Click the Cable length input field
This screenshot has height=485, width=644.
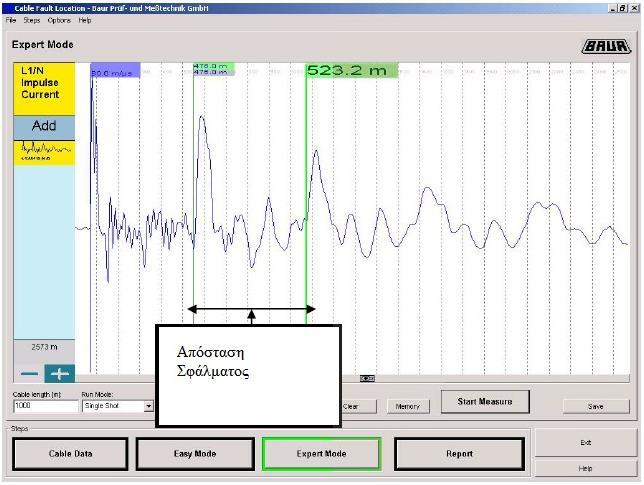[x=46, y=406]
